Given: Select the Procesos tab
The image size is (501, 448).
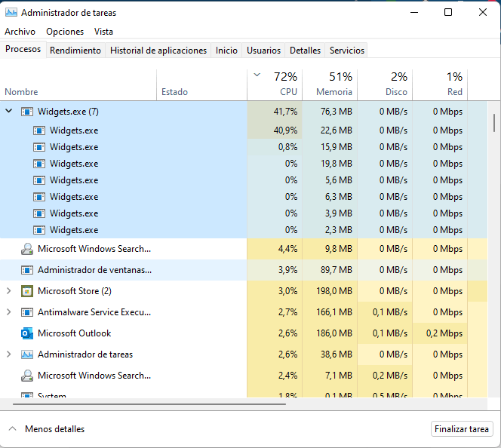Looking at the screenshot, I should (23, 49).
